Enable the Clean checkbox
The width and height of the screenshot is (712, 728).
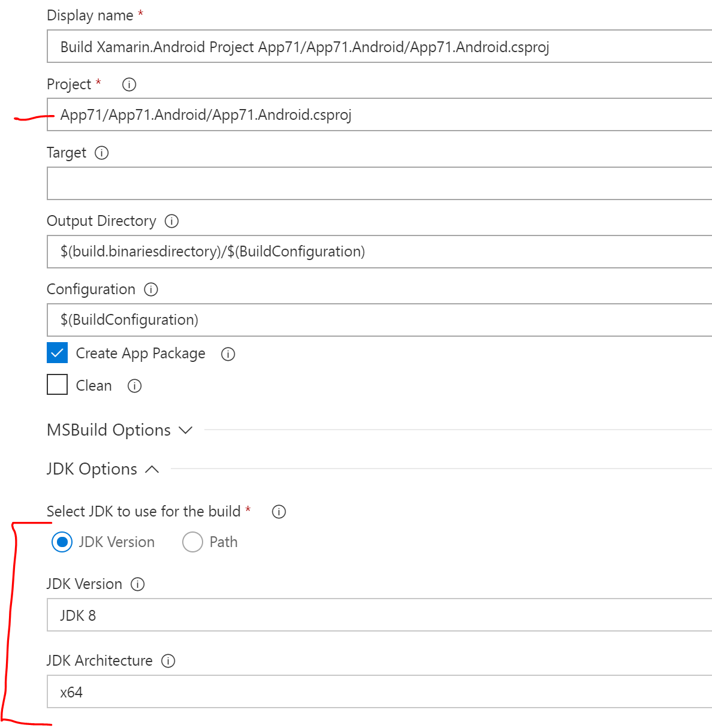pos(57,385)
